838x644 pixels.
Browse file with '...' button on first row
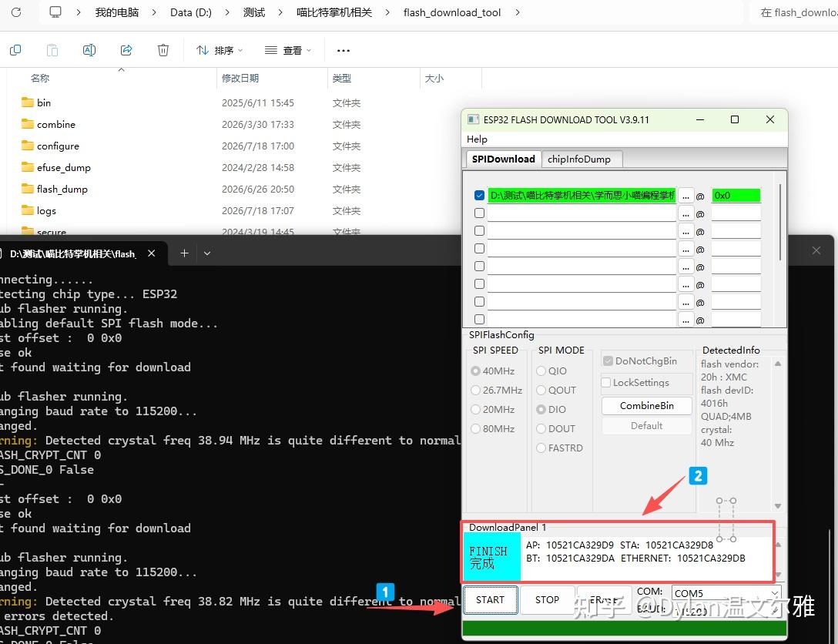point(685,196)
